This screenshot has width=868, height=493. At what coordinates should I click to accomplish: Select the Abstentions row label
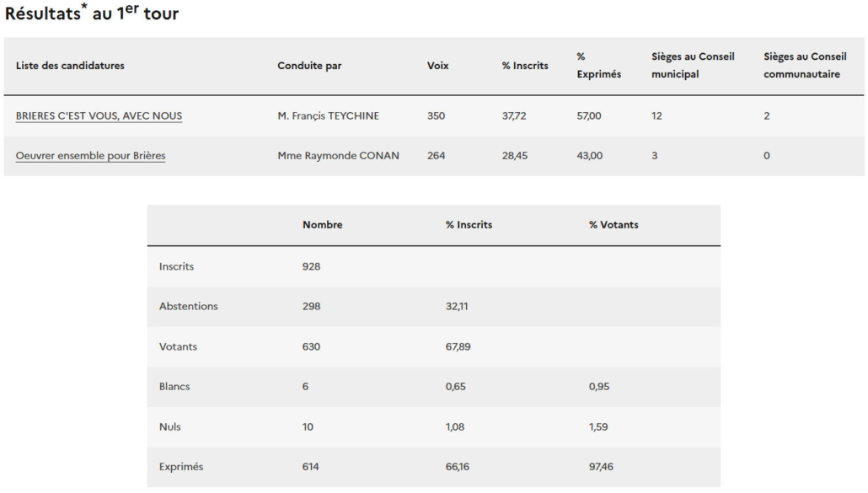(188, 307)
